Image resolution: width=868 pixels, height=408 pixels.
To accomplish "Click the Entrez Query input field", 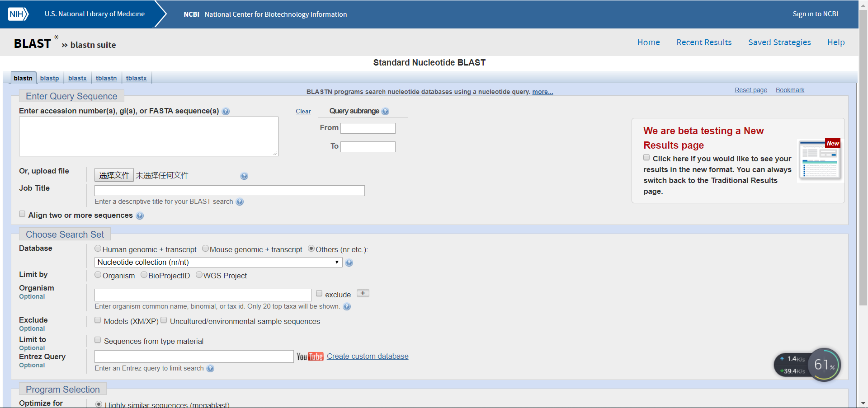I will pos(194,356).
